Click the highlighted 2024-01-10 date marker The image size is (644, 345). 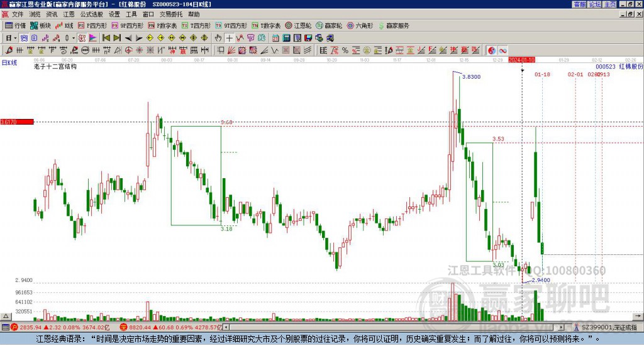pos(521,60)
